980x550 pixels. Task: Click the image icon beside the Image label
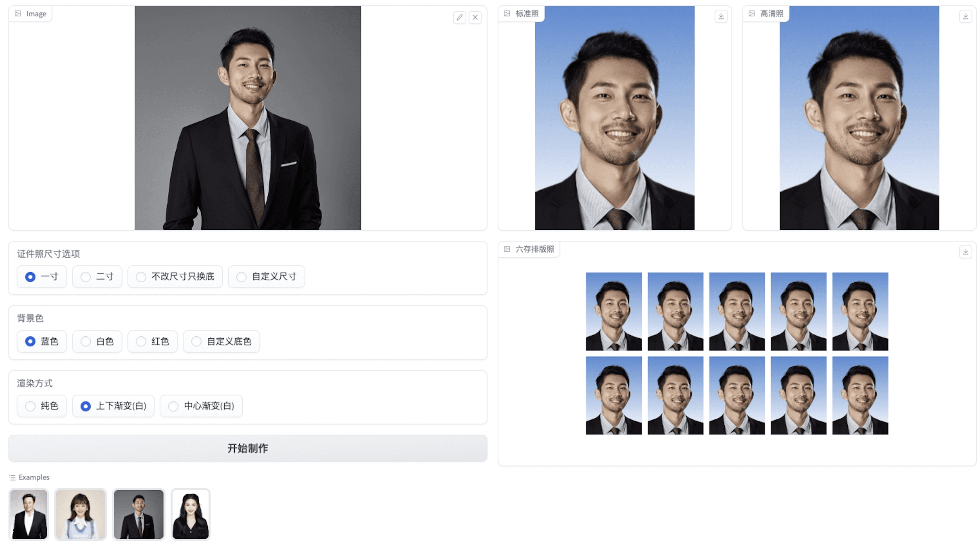[x=18, y=14]
